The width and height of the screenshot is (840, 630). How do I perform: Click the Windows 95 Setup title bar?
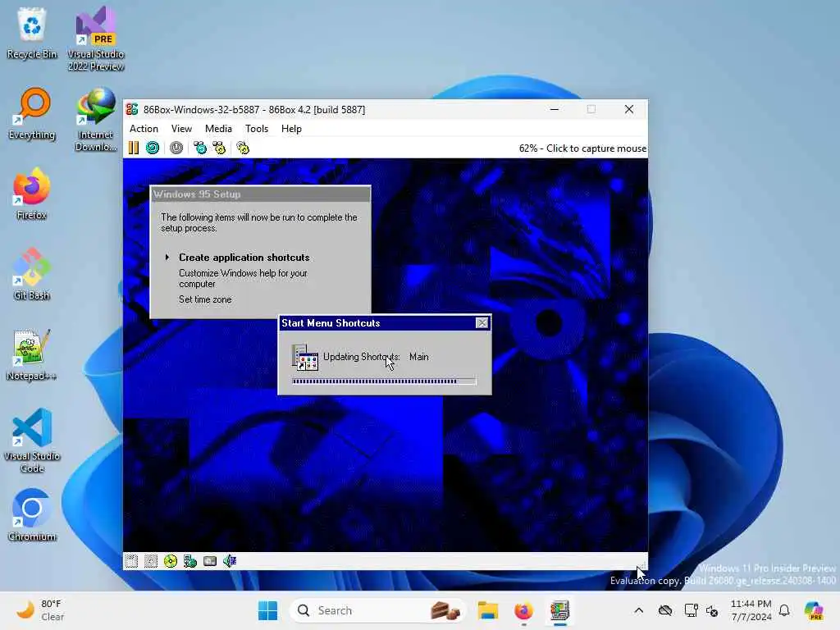tap(260, 194)
